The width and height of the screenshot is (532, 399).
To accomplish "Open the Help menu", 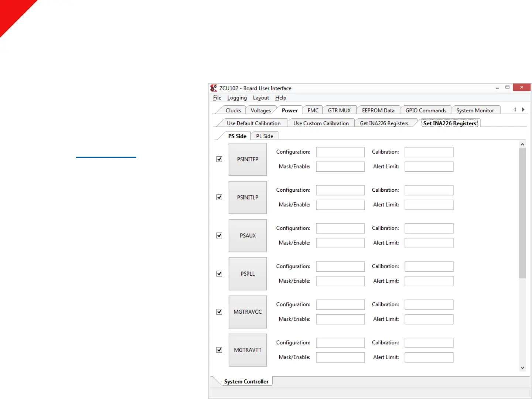I will (281, 98).
